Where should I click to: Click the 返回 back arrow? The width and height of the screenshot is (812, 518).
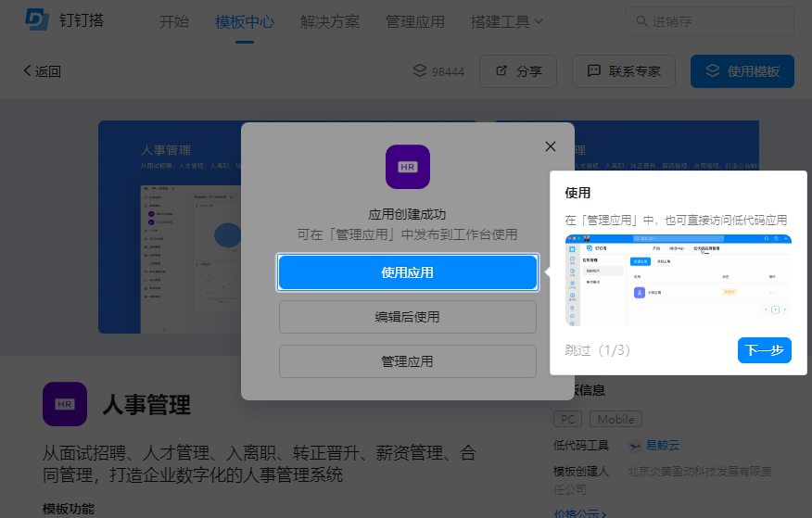28,71
